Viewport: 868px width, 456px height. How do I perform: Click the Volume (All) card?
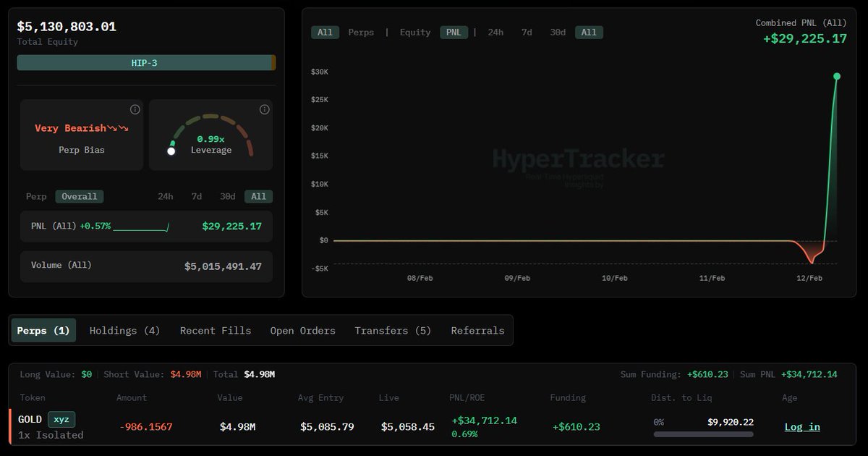[146, 266]
